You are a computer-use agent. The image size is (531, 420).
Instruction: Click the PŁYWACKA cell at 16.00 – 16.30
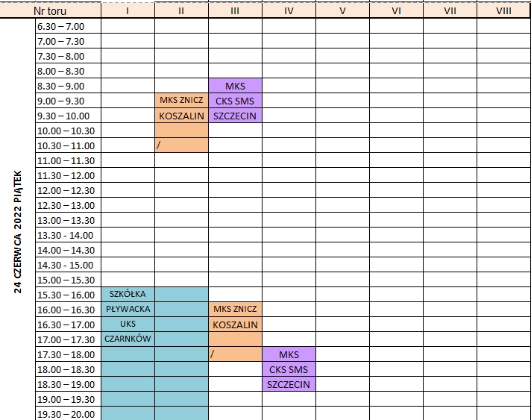(128, 310)
